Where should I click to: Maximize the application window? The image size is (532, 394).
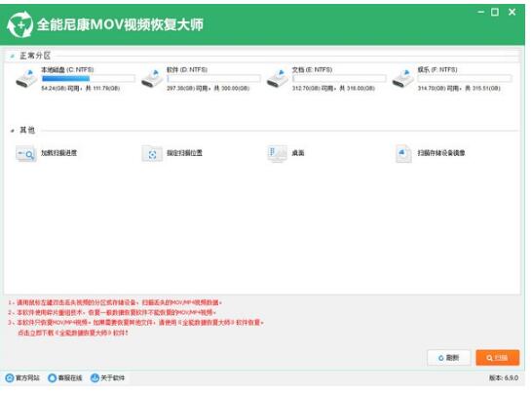pos(495,13)
